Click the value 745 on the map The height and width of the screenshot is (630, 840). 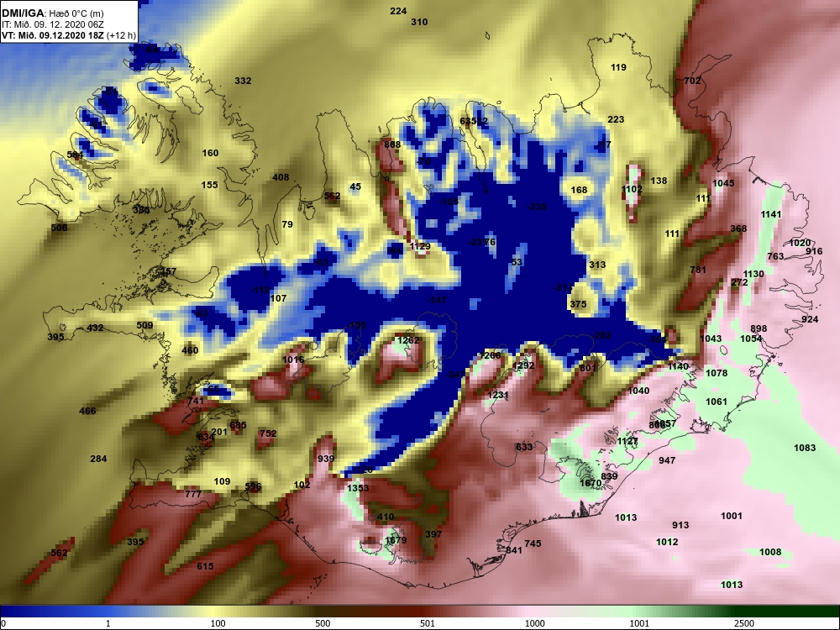point(533,543)
